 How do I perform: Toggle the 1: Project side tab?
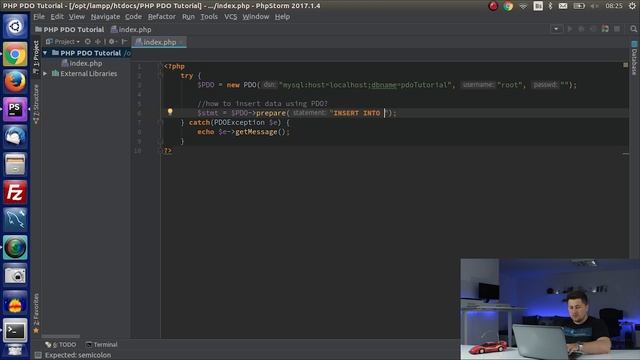pos(36,57)
